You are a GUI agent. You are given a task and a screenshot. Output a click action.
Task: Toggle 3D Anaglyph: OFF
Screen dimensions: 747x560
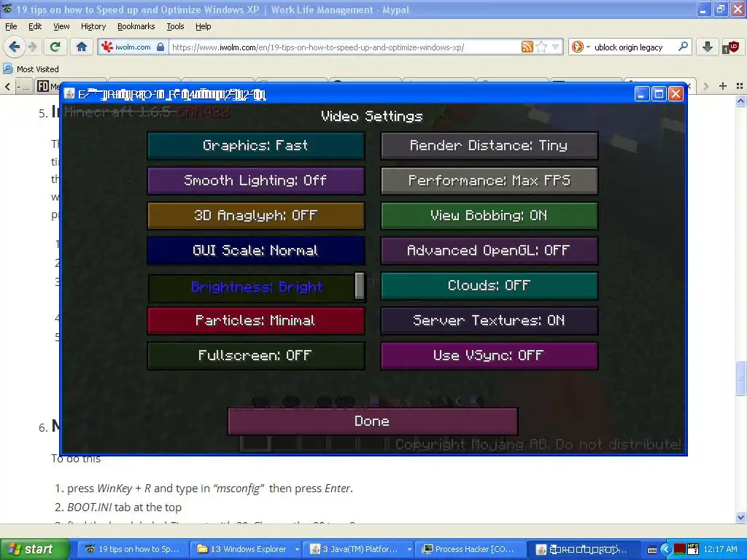coord(256,216)
